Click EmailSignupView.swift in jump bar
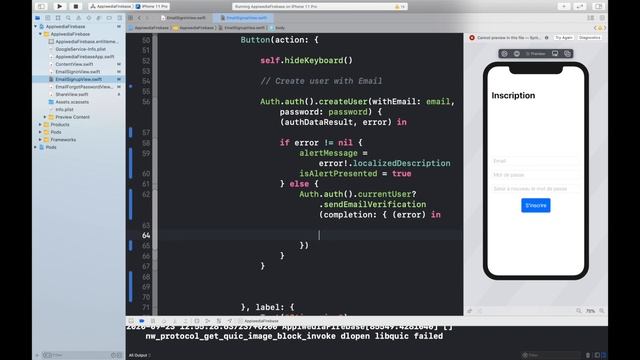This screenshot has height=360, width=640. 242,28
